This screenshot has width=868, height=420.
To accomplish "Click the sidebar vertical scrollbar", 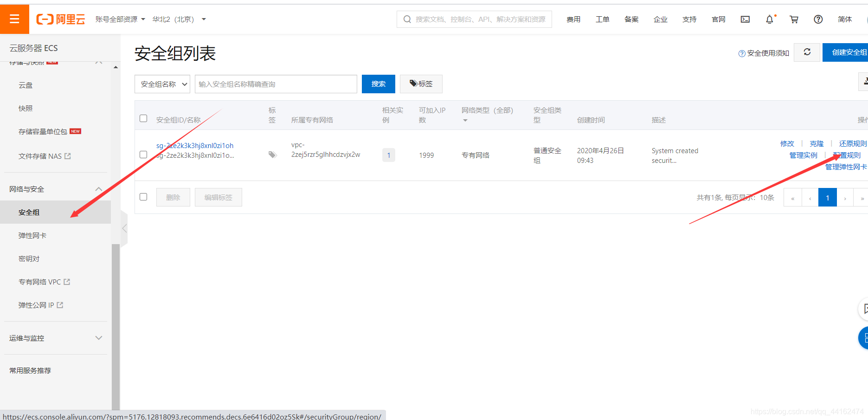I will (x=116, y=327).
